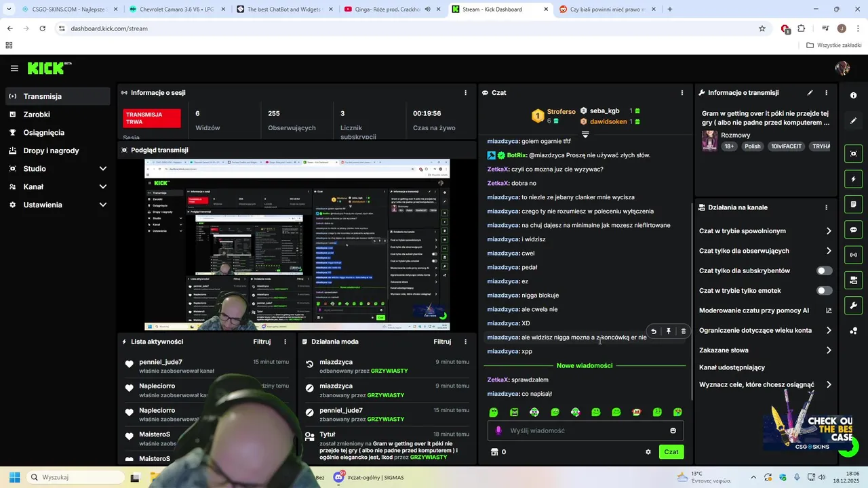868x488 pixels.
Task: Switch to the Chevrolet Camaro 3.6 V6 tab
Action: [176, 9]
